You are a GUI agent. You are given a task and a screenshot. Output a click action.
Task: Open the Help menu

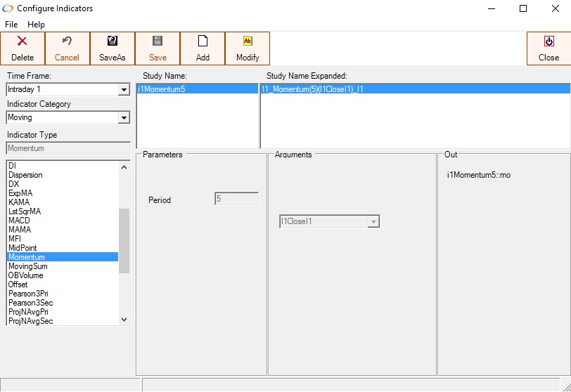(x=36, y=25)
